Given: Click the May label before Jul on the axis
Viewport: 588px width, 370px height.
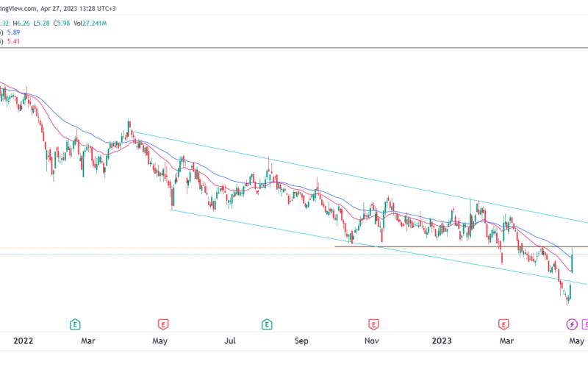Looking at the screenshot, I should click(x=159, y=341).
